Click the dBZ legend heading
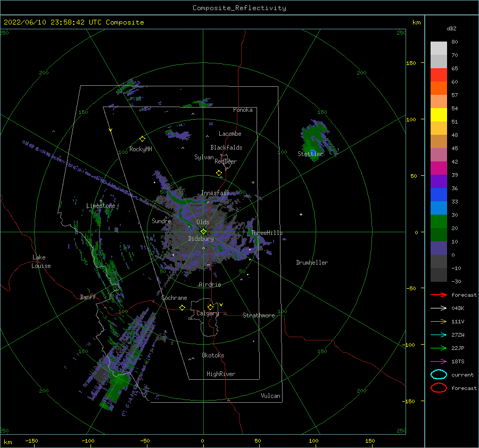This screenshot has width=479, height=448. (x=451, y=29)
